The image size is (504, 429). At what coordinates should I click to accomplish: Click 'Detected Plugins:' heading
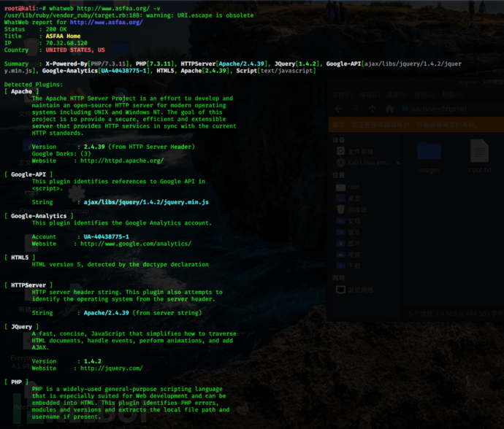[34, 85]
